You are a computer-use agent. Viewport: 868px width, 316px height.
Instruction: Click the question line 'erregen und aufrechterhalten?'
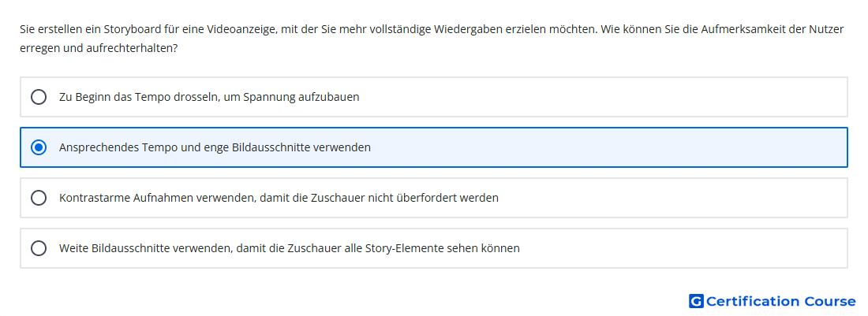pos(99,49)
